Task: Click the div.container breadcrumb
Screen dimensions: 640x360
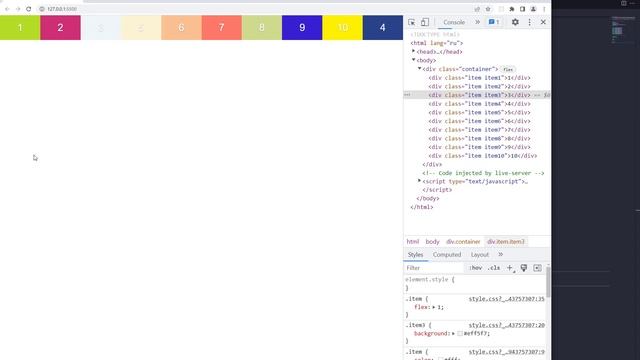Action: (x=463, y=242)
